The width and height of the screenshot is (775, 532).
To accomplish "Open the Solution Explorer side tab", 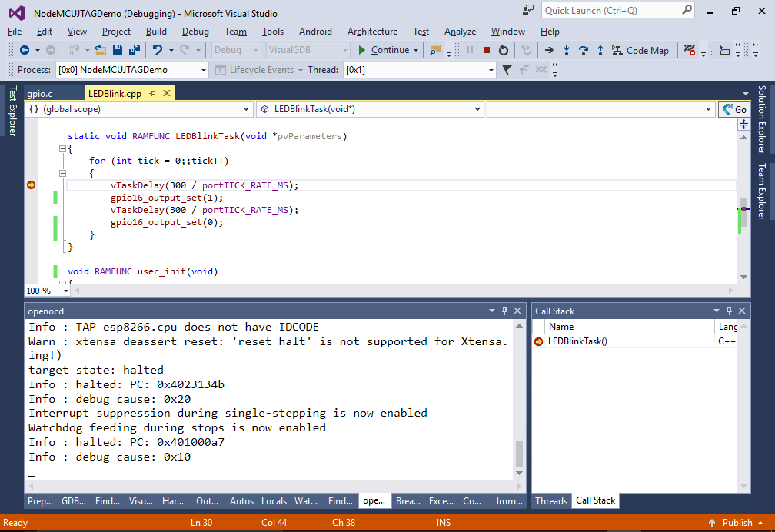I will click(x=762, y=119).
